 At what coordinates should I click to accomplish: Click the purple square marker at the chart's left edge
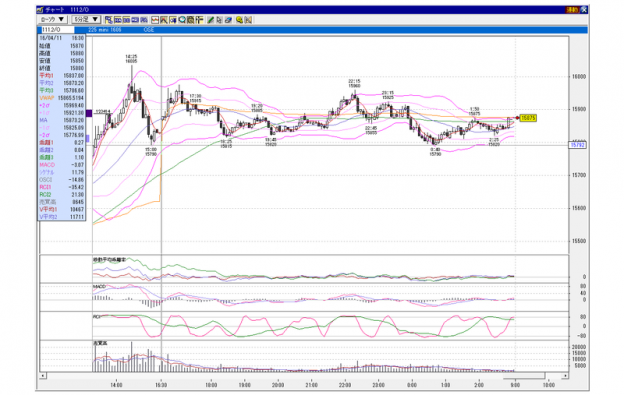[89, 113]
